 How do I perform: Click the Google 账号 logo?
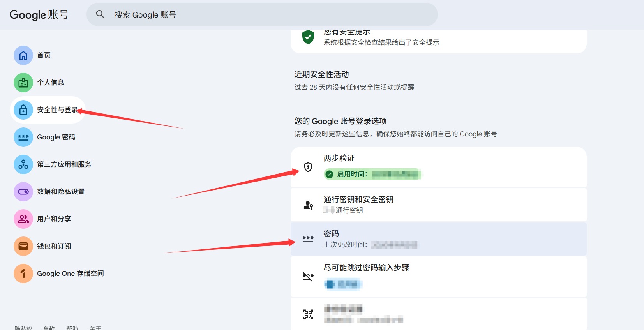click(x=39, y=15)
